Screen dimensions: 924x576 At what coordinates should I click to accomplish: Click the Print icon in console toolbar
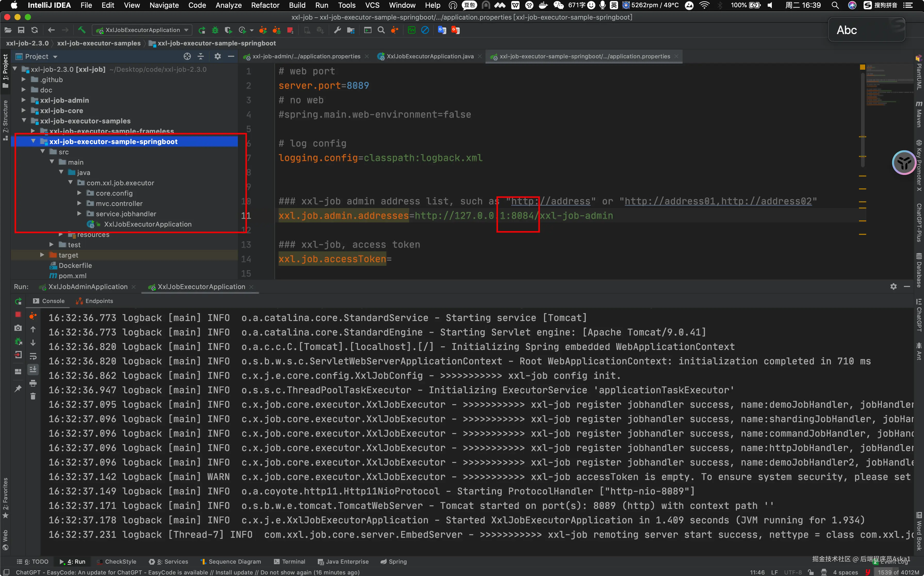point(33,383)
